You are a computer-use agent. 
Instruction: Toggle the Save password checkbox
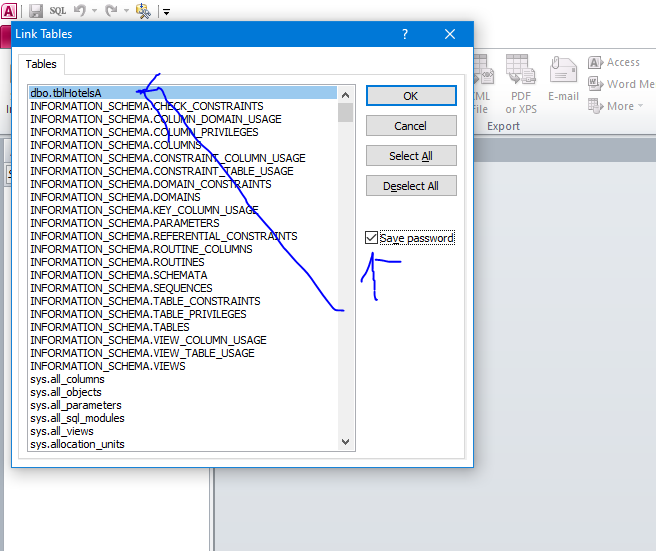(372, 238)
